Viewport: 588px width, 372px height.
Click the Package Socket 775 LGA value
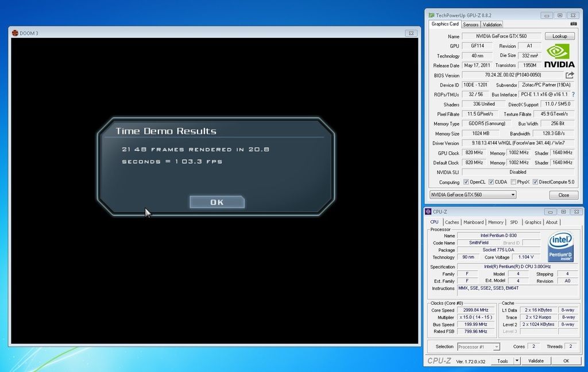coord(498,250)
